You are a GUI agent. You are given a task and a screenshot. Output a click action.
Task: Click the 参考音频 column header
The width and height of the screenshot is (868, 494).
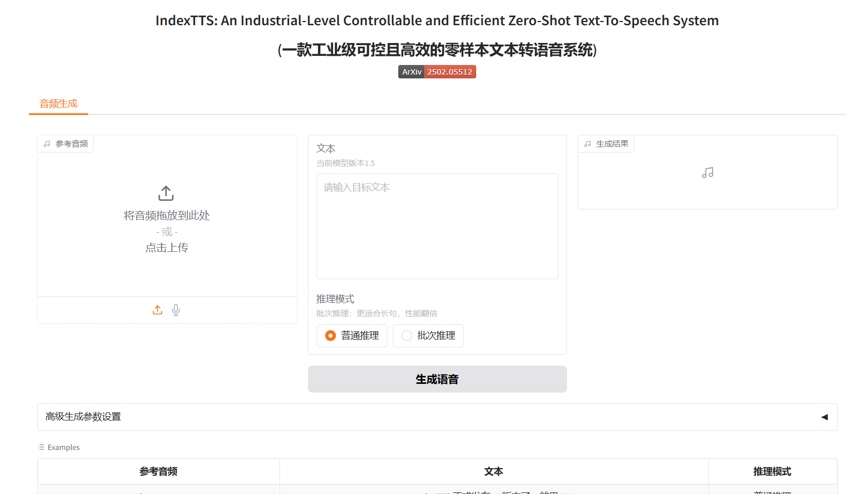point(159,471)
